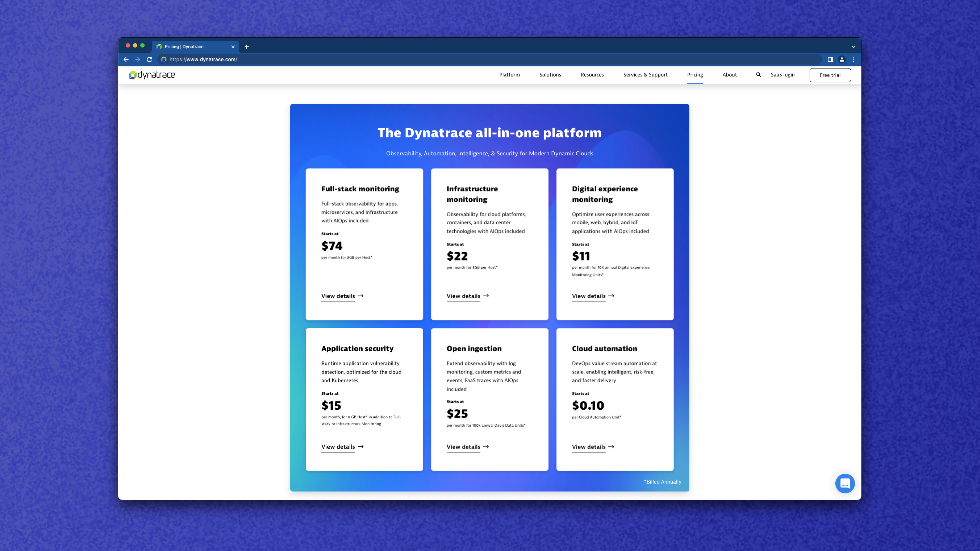Click the SaaS login link
Image resolution: width=980 pixels, height=551 pixels.
click(x=783, y=75)
